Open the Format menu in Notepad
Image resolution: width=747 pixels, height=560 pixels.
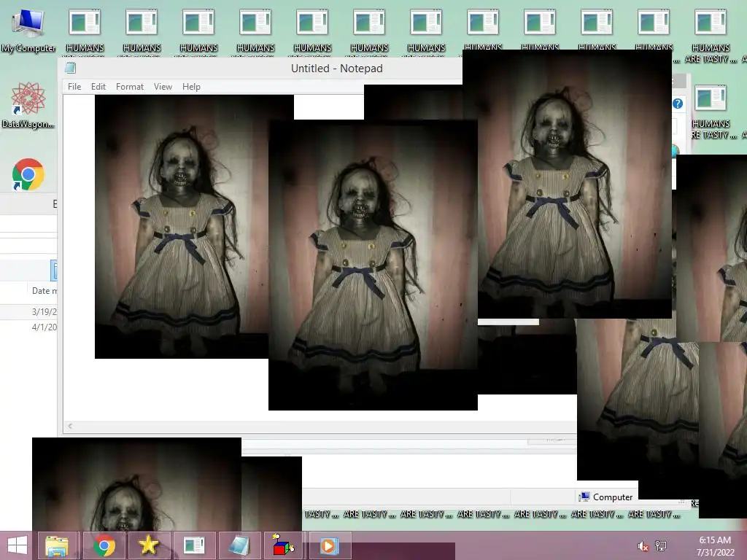(130, 87)
